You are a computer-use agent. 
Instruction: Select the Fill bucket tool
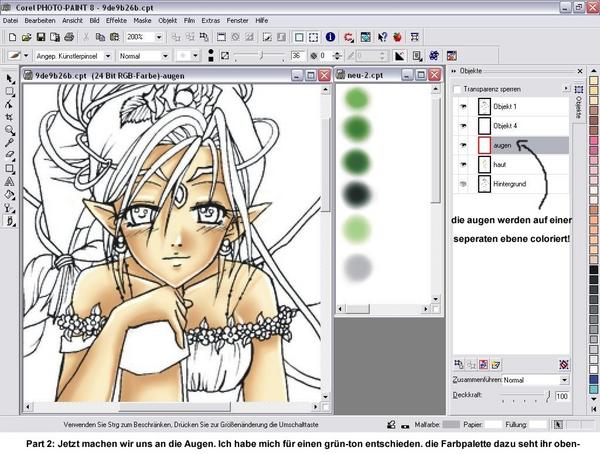click(10, 194)
